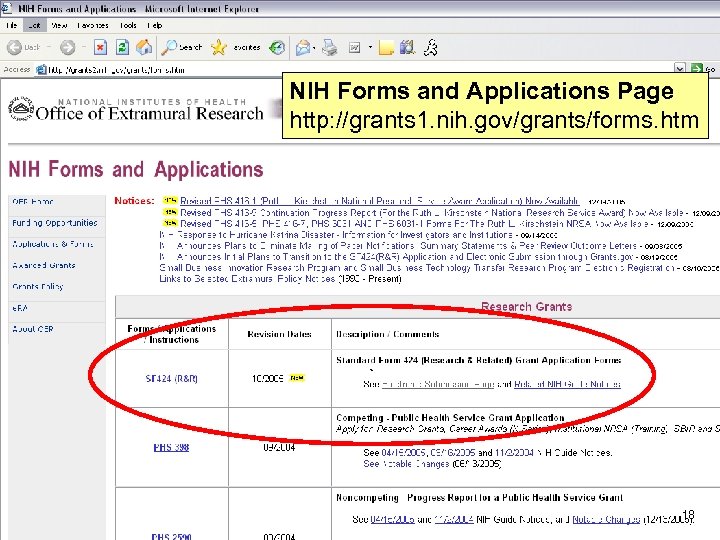The image size is (720, 540).
Task: Click the Description / Comments column header
Action: pyautogui.click(x=387, y=334)
